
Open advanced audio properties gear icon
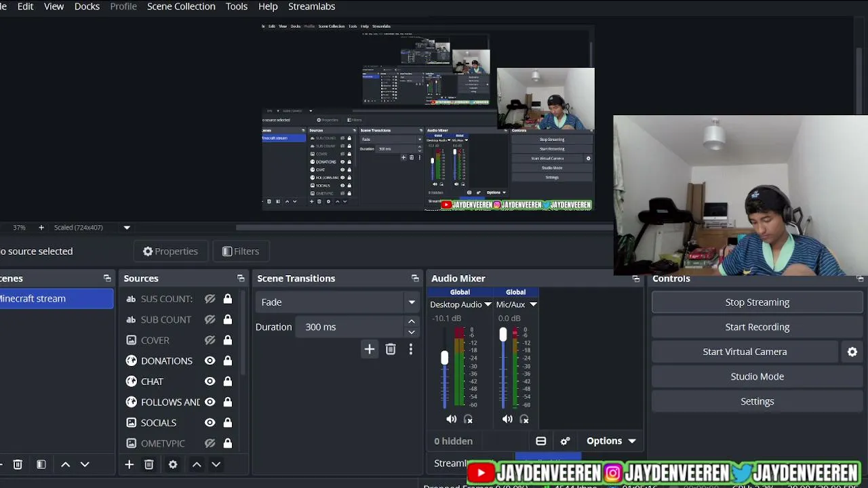tap(565, 441)
